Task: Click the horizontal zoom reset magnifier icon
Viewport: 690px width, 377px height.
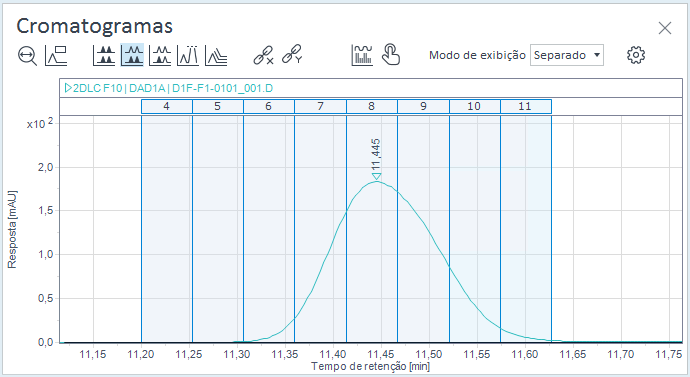Action: (x=27, y=56)
